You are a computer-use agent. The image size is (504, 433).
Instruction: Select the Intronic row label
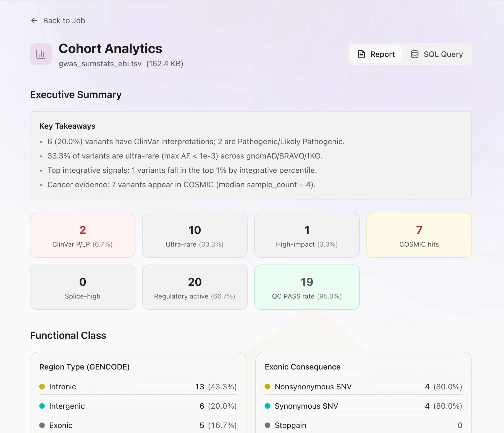[x=62, y=387]
